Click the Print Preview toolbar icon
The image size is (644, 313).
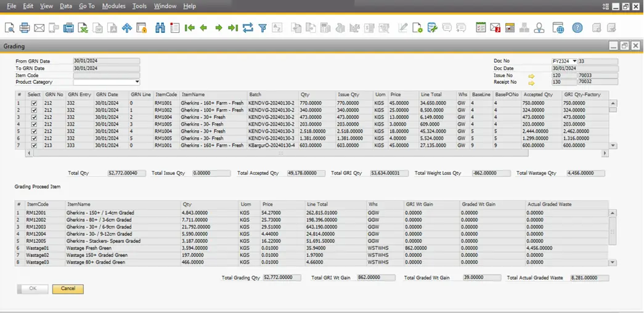coord(10,28)
